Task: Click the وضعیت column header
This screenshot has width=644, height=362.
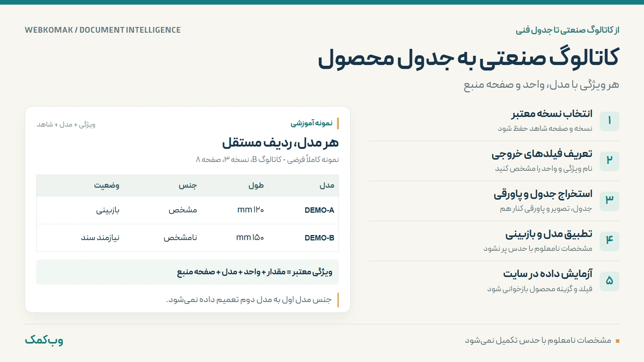Action: (107, 185)
